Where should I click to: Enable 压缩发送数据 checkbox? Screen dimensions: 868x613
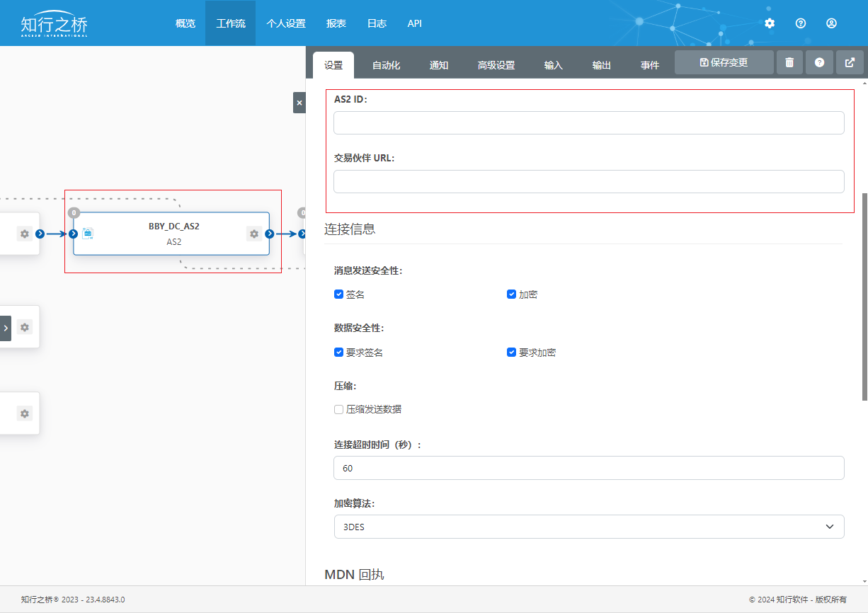tap(338, 409)
